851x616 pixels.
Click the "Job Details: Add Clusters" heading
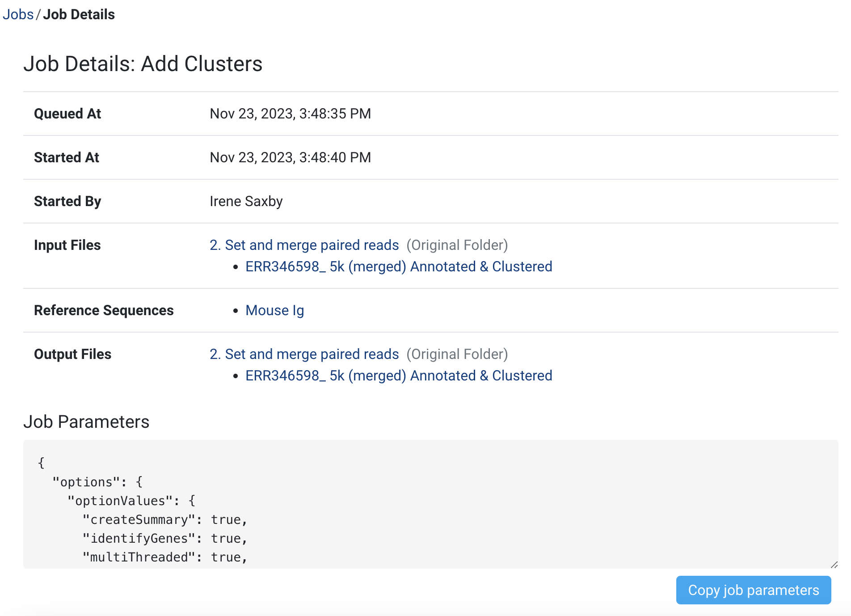coord(143,64)
